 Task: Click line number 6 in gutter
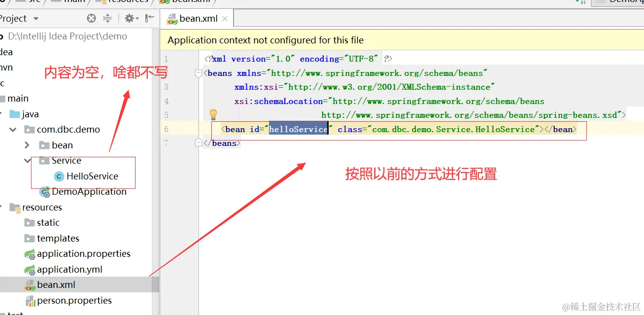[166, 129]
